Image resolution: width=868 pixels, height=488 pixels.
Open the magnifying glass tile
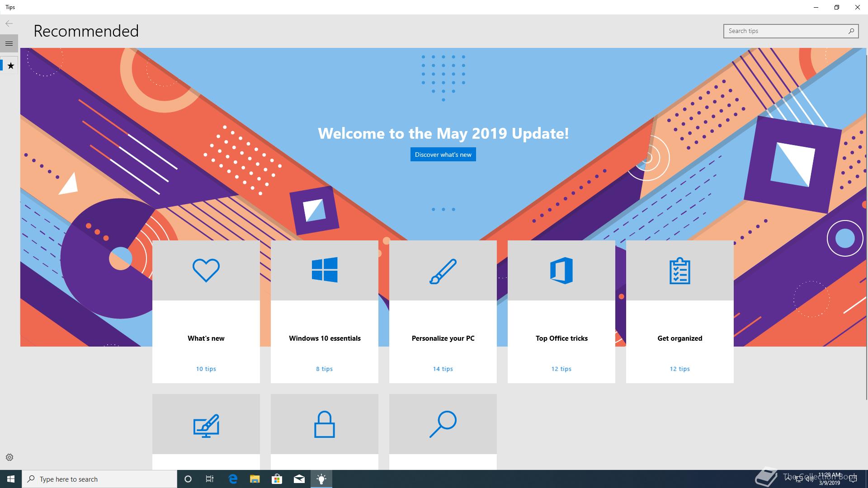point(443,424)
